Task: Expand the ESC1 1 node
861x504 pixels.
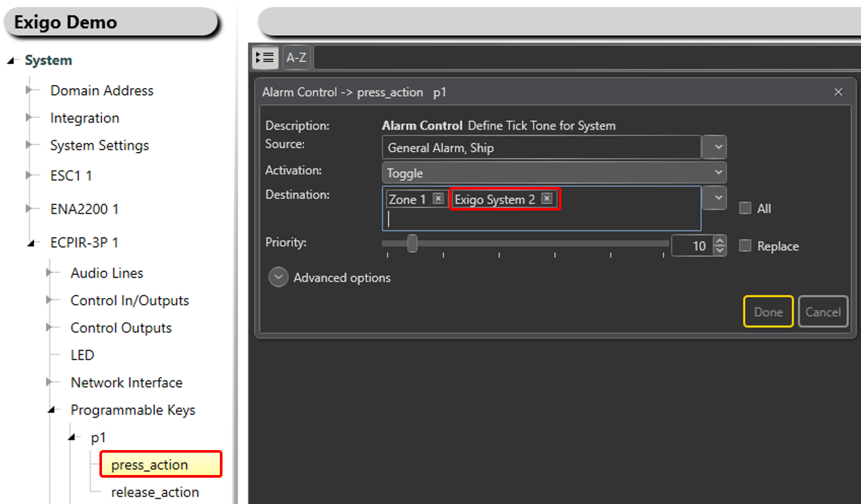Action: click(x=30, y=176)
